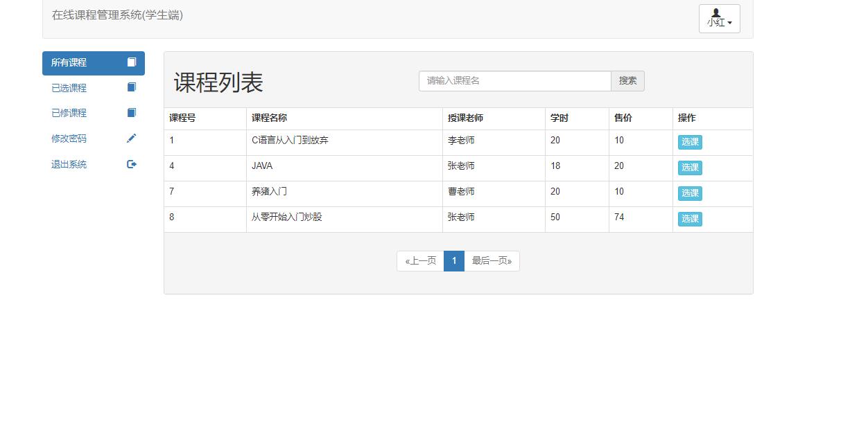Click the icon next to 已修课程

(131, 113)
